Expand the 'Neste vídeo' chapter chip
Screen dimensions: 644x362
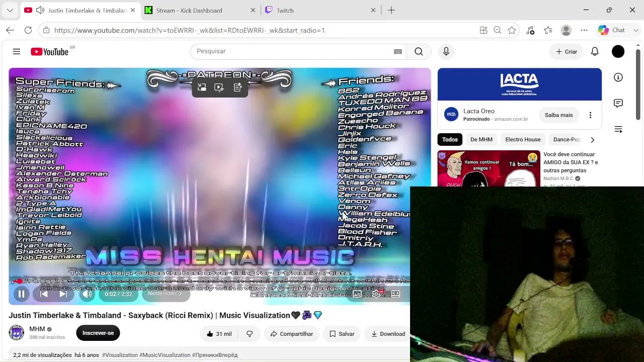[166, 294]
